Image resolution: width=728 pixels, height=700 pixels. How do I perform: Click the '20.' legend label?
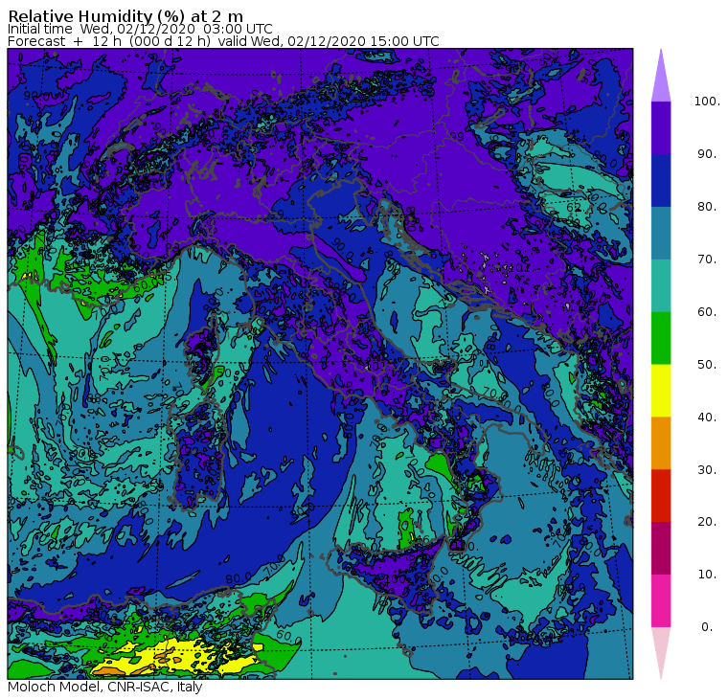[x=707, y=521]
